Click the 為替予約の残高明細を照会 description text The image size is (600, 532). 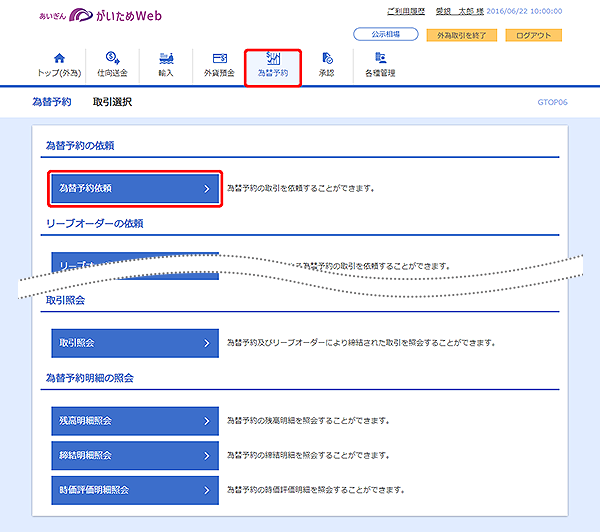tap(308, 421)
